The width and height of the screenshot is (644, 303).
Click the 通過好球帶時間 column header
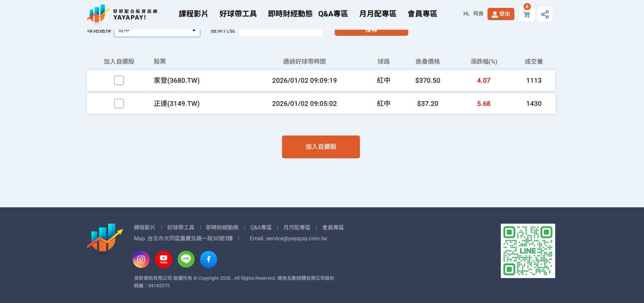pos(304,61)
